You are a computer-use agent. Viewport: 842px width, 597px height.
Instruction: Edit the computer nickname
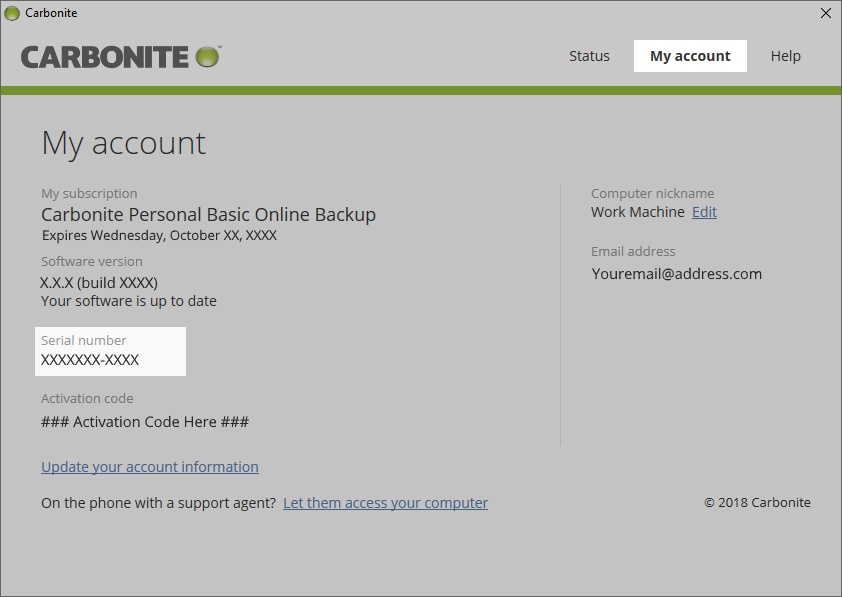pos(704,212)
